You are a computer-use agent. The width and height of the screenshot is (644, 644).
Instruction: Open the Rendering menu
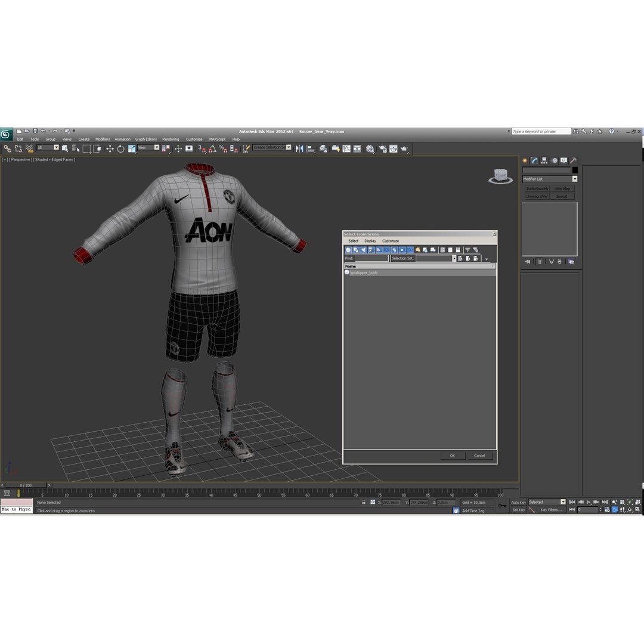click(x=171, y=139)
